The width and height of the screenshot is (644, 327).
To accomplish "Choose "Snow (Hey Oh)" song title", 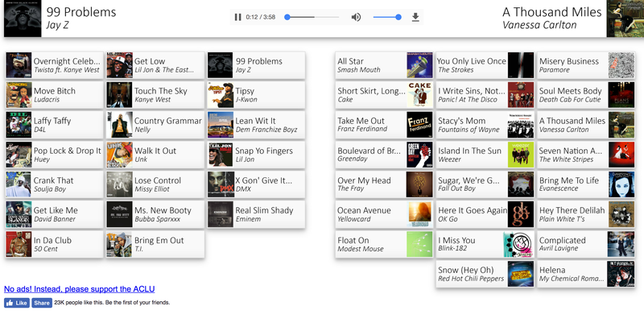I will [466, 270].
